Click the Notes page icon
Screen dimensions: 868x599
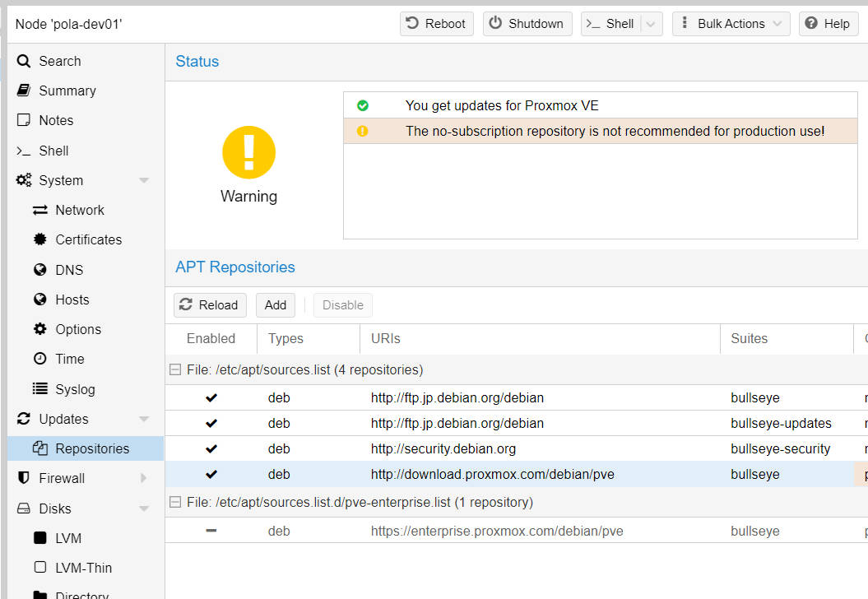click(x=24, y=120)
